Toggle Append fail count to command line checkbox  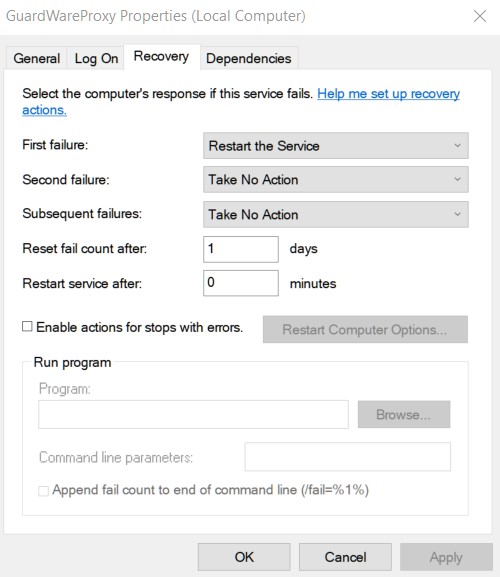43,491
